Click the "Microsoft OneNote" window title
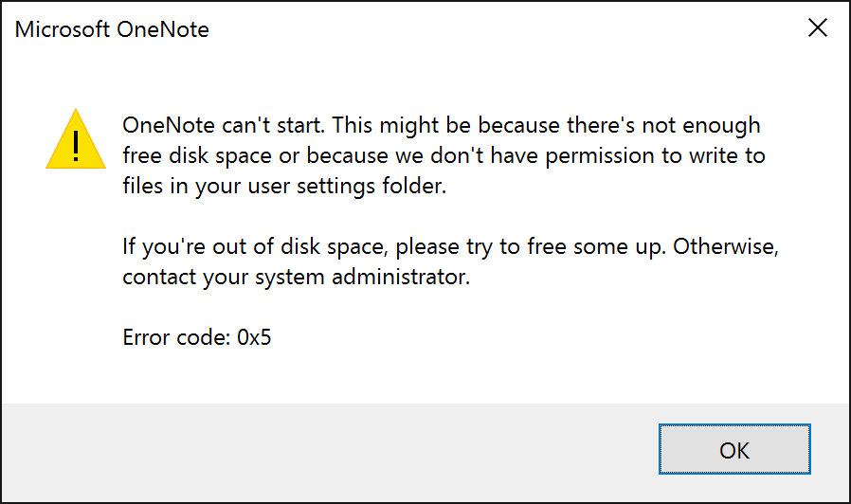851x504 pixels. [112, 29]
